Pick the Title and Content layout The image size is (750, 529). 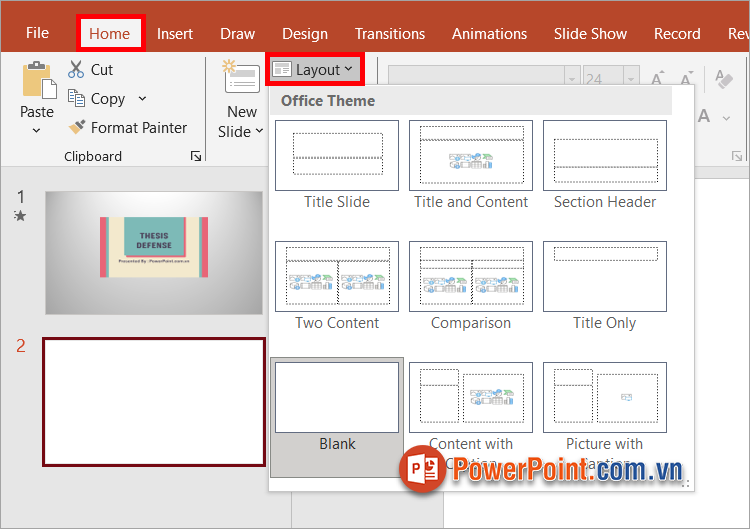pyautogui.click(x=471, y=156)
